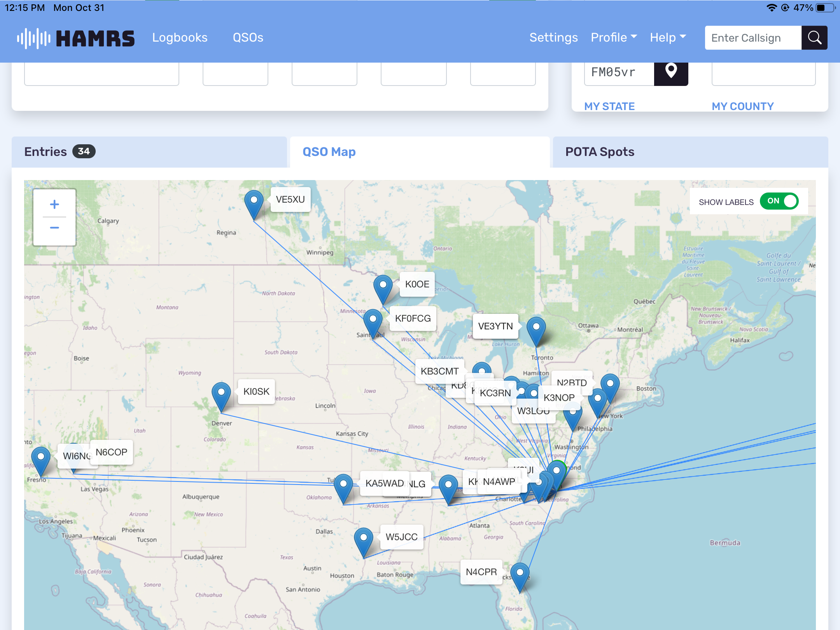Viewport: 840px width, 630px height.
Task: Click the VE3YTN map marker pin
Action: pos(536,332)
